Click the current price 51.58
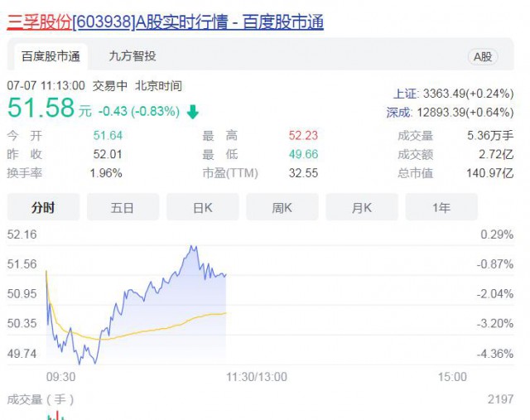Image resolution: width=530 pixels, height=420 pixels. (41, 109)
